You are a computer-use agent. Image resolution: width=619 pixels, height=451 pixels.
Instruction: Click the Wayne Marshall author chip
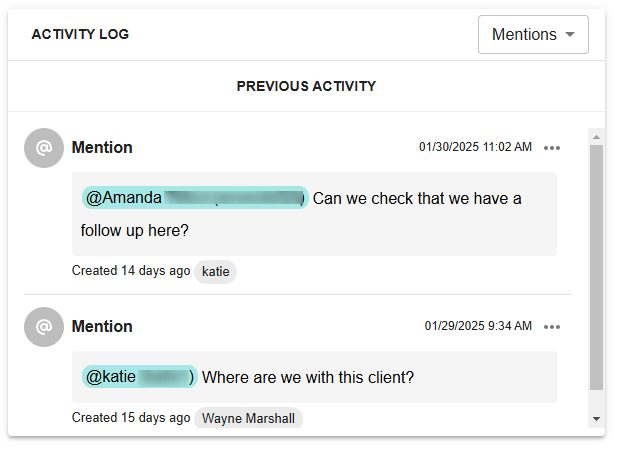(x=248, y=418)
